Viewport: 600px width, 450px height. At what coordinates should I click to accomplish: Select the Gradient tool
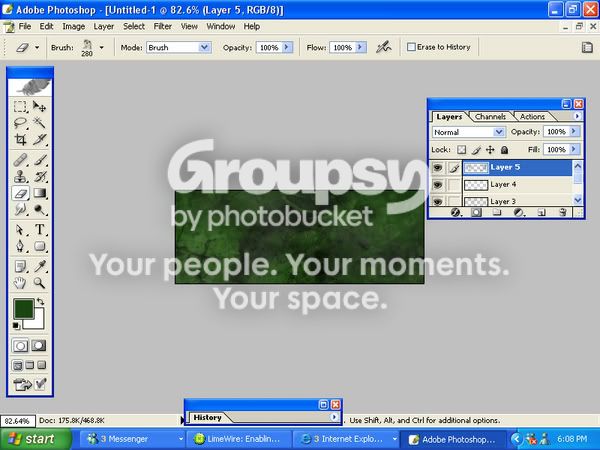click(x=39, y=193)
